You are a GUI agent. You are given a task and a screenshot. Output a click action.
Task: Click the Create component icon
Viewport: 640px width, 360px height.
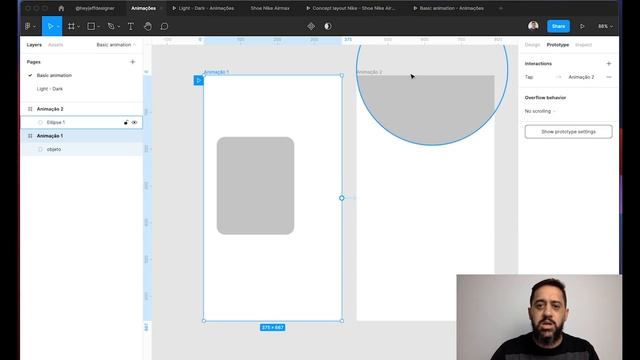click(311, 26)
